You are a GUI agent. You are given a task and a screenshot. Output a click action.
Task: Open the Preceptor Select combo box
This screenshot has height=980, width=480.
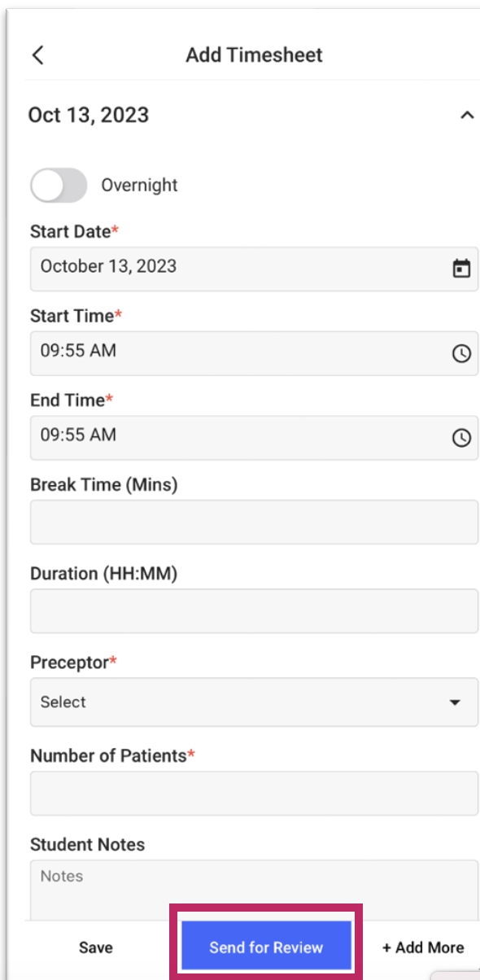point(254,702)
